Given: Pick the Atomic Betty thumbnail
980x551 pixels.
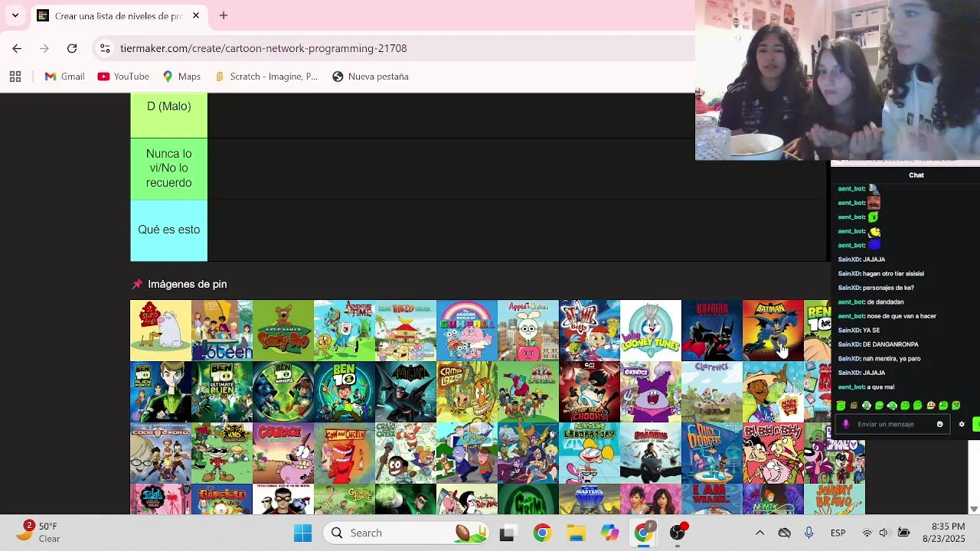Looking at the screenshot, I should 590,331.
